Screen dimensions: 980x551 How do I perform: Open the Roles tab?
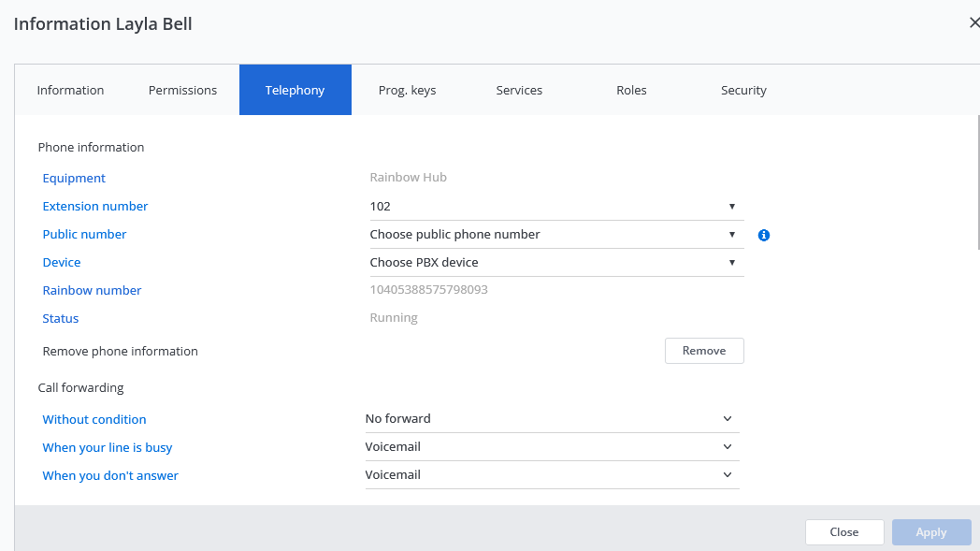point(631,91)
